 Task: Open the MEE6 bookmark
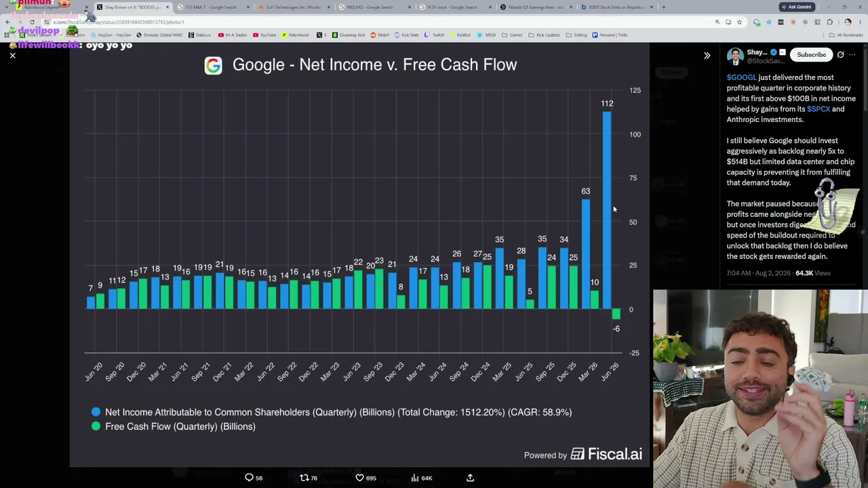tap(487, 35)
